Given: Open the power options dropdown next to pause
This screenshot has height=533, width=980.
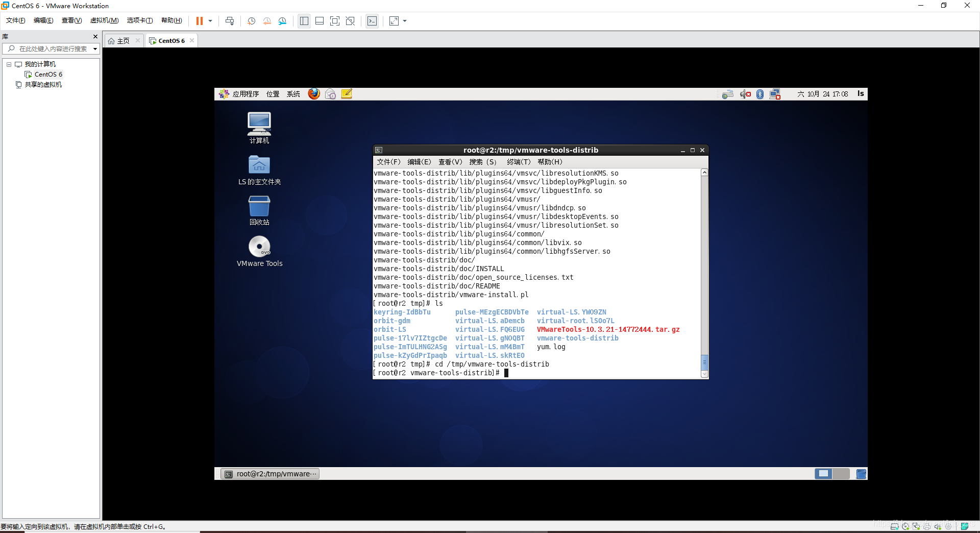Looking at the screenshot, I should pos(210,21).
